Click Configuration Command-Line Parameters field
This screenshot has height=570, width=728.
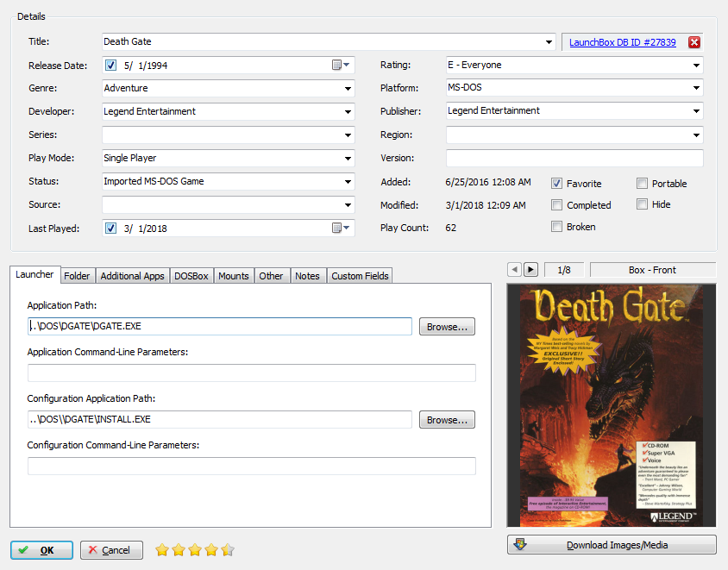coord(252,466)
